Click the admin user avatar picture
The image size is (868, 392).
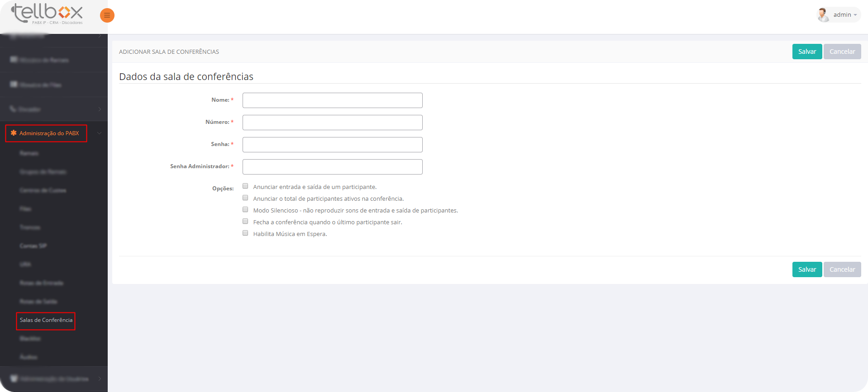point(823,15)
